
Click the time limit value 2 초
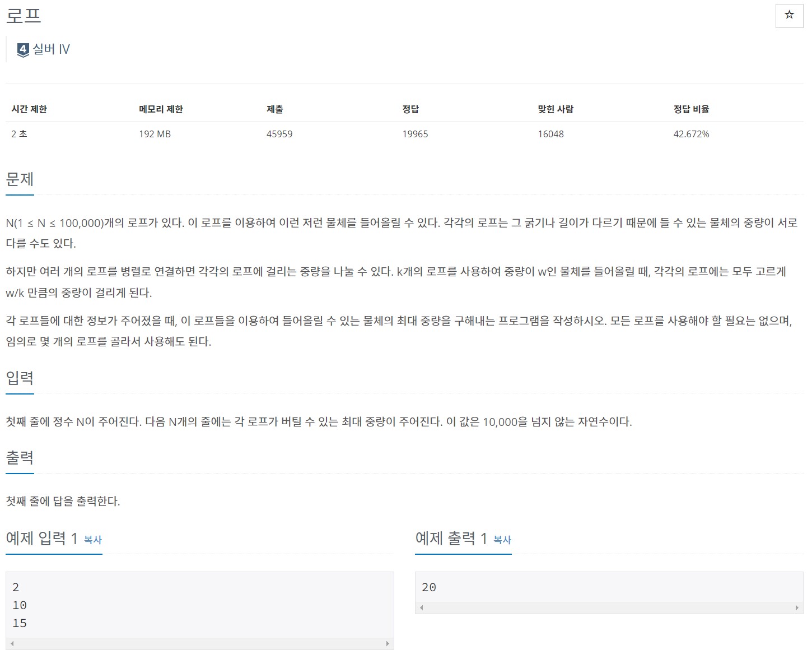coord(19,134)
